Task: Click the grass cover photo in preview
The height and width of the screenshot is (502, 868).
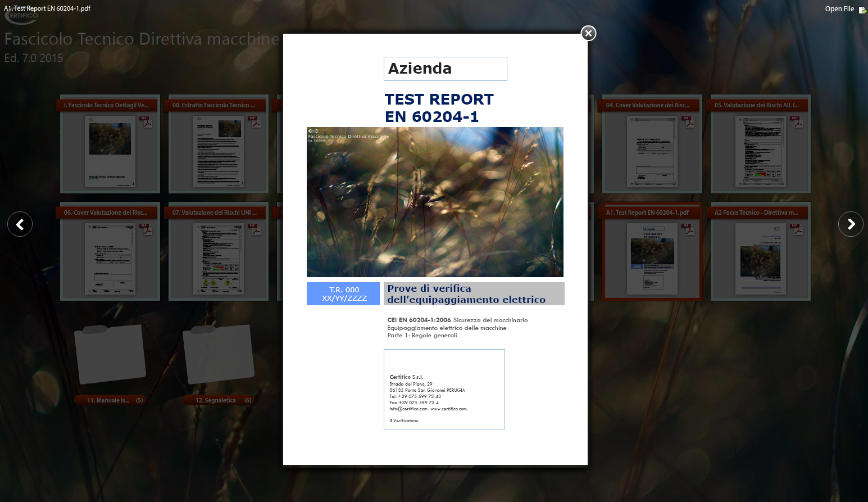Action: tap(435, 202)
